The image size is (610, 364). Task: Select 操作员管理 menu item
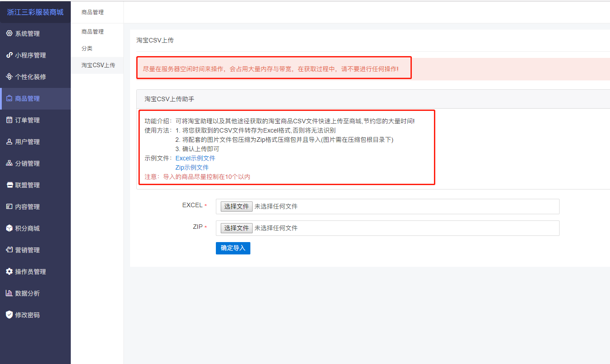(35, 272)
